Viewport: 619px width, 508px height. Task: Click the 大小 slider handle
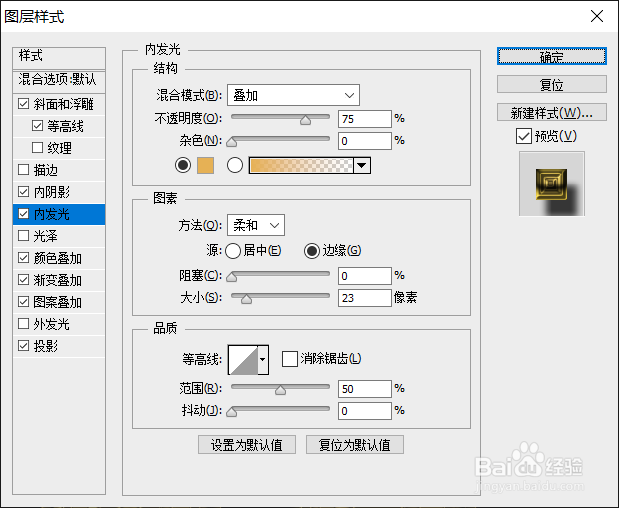[246, 299]
